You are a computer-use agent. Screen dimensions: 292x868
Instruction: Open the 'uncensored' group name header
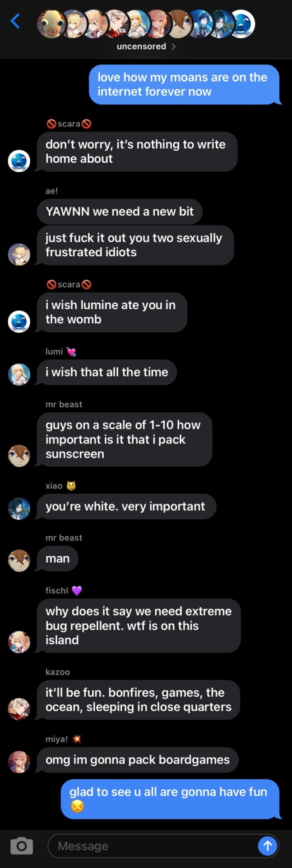[x=141, y=47]
